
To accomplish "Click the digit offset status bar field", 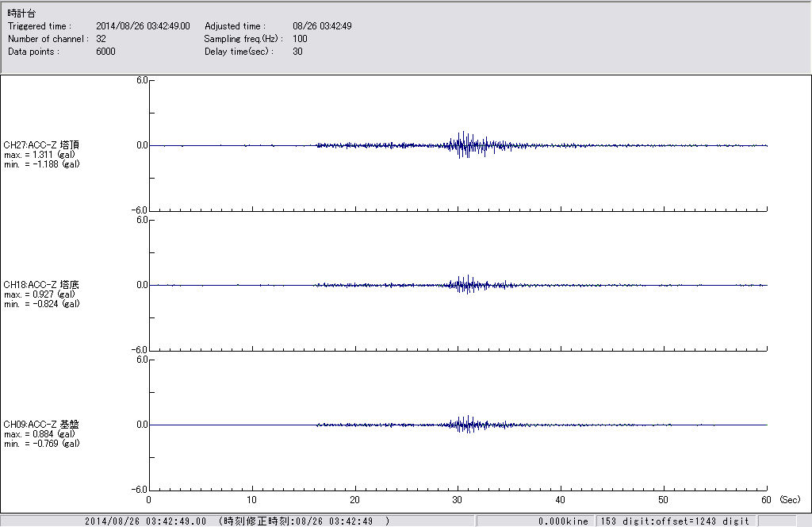I will point(674,521).
